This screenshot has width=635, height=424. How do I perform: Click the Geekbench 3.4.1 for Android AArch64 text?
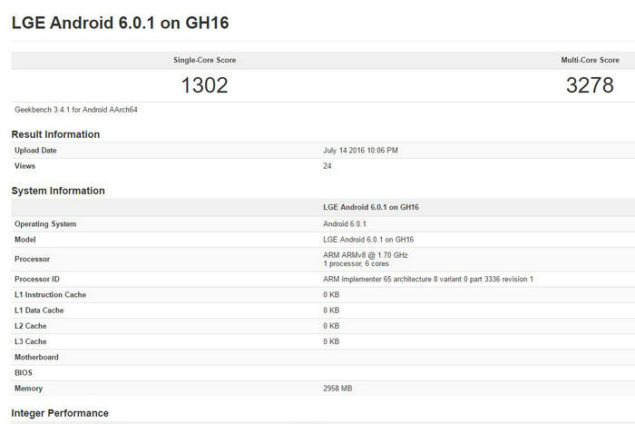tap(75, 109)
